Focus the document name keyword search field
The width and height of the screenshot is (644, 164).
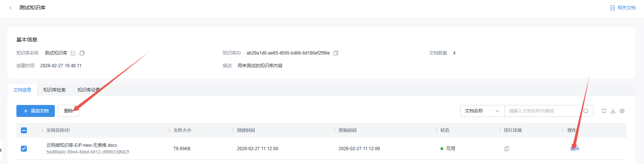click(x=543, y=111)
